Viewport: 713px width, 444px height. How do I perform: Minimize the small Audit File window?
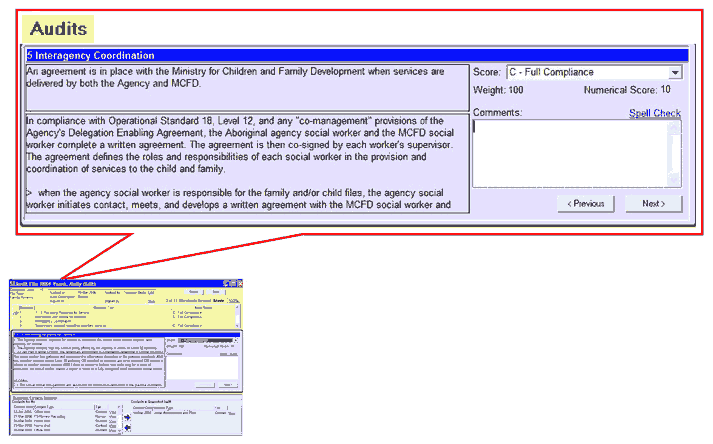tap(227, 285)
